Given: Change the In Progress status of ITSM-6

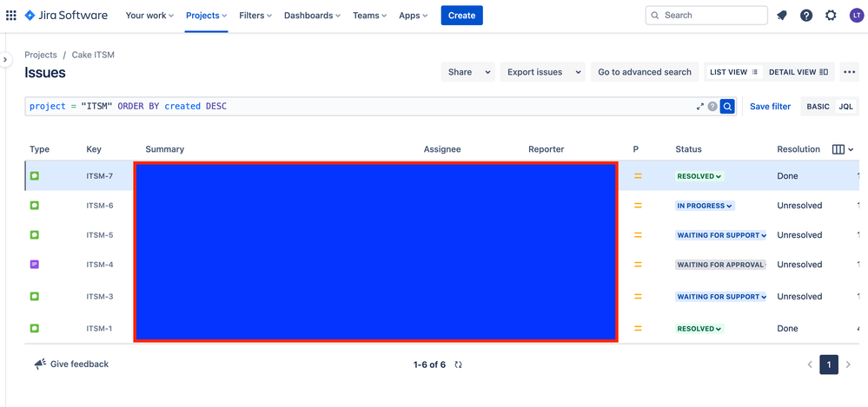Looking at the screenshot, I should [x=705, y=205].
